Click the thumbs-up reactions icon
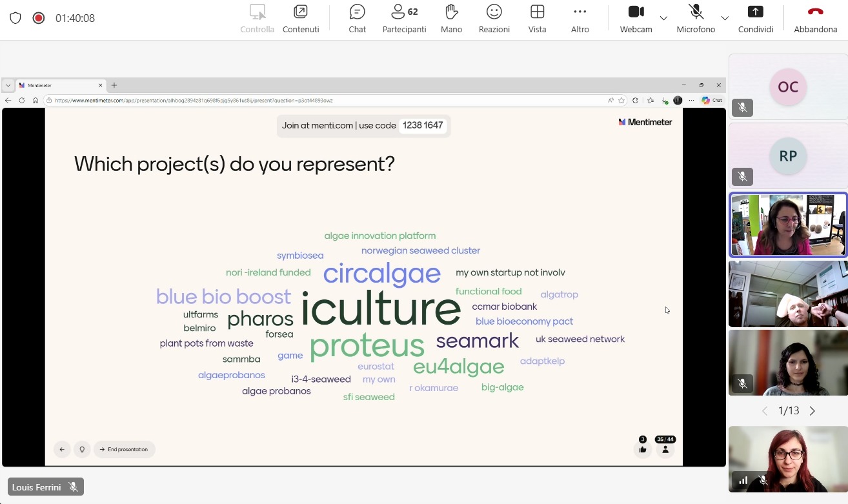This screenshot has width=848, height=504. point(643,450)
